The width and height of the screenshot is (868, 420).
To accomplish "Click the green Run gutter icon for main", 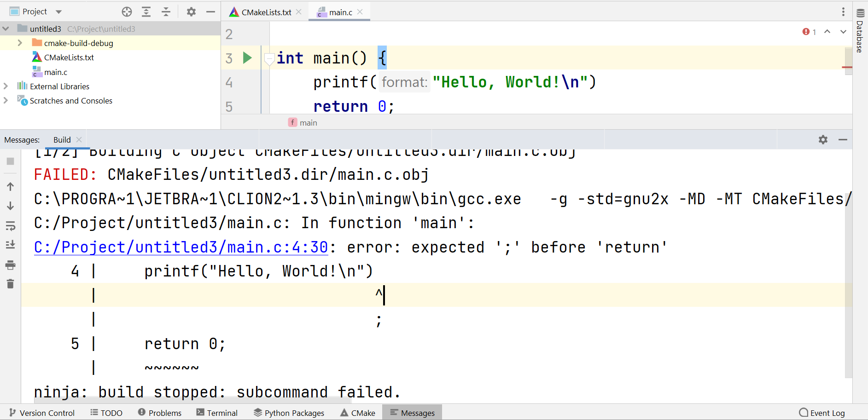I will tap(247, 58).
